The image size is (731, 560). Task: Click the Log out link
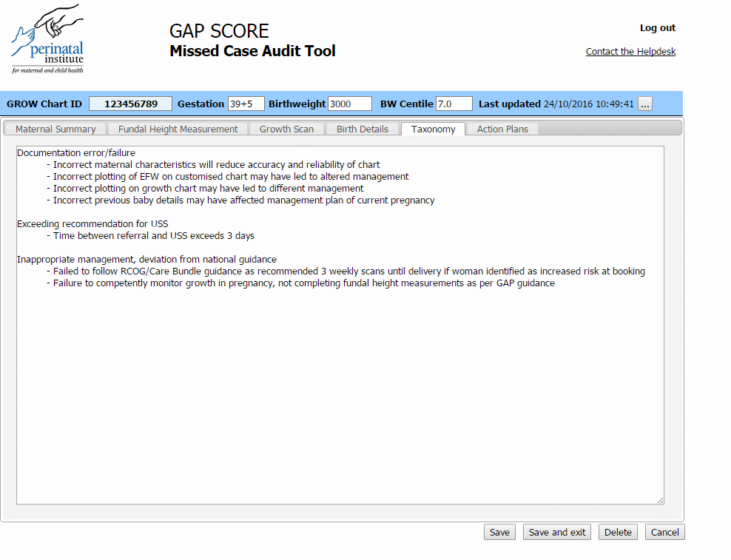click(x=657, y=27)
